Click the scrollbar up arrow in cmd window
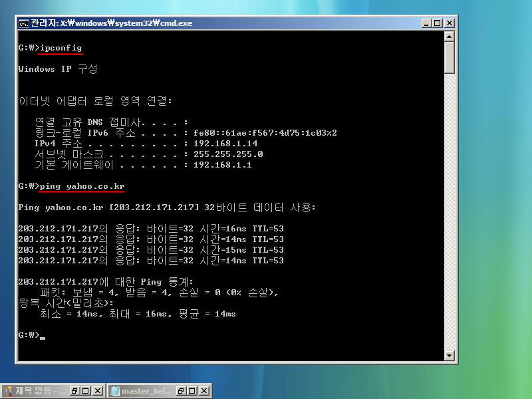The height and width of the screenshot is (399, 532). (450, 37)
